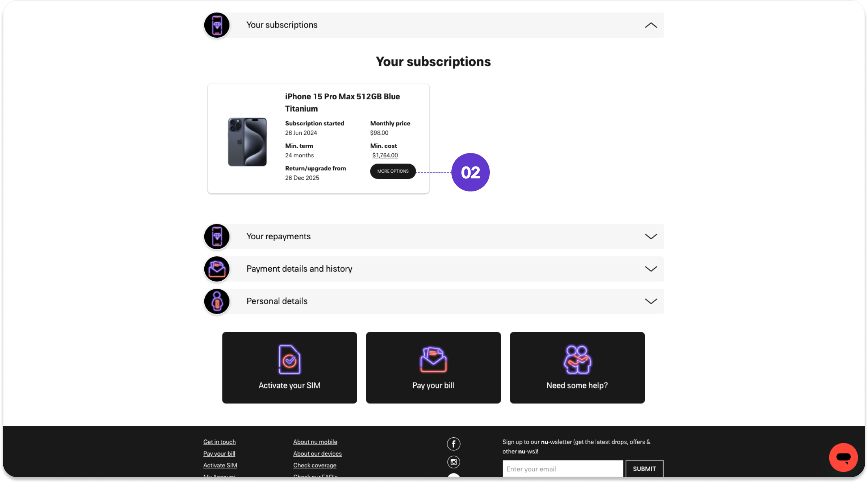Open the Get in touch footer link
Image resolution: width=868 pixels, height=483 pixels.
tap(220, 442)
